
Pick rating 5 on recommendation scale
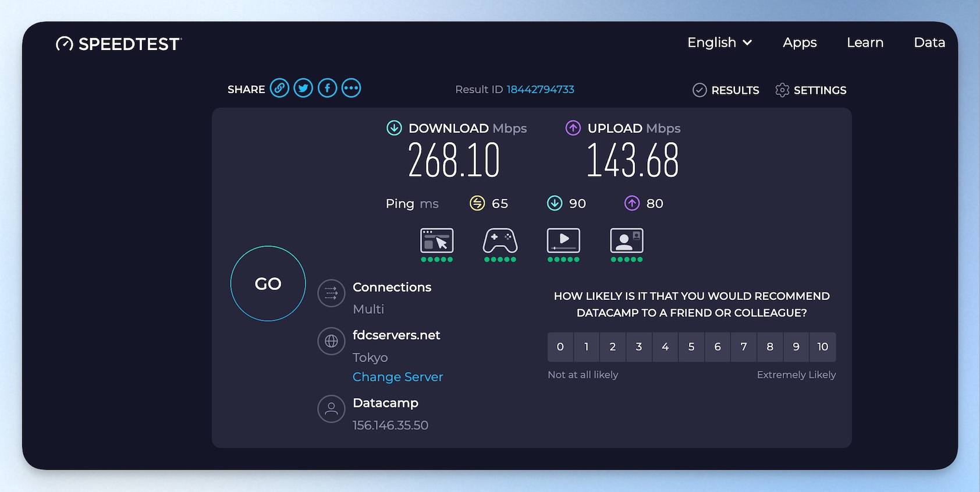point(691,347)
